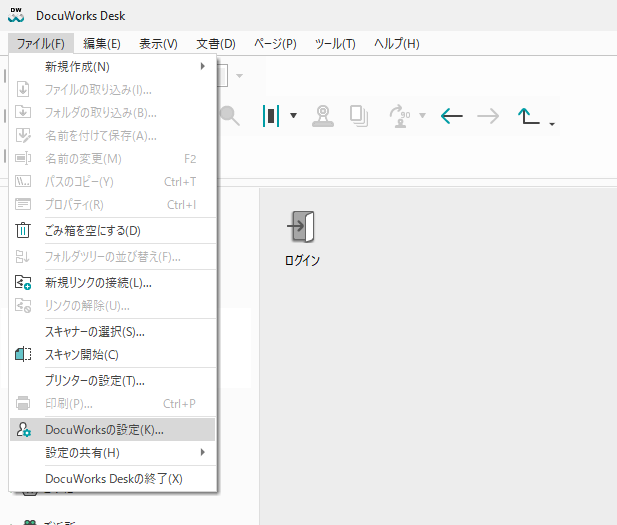Open the ヘルプ(H) menu
Viewport: 617px width, 525px height.
(397, 43)
